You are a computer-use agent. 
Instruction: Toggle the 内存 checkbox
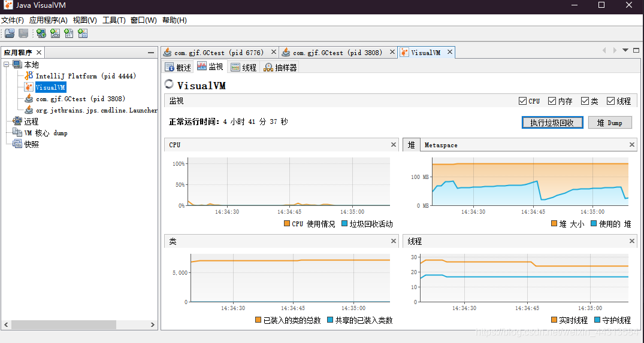tap(552, 101)
